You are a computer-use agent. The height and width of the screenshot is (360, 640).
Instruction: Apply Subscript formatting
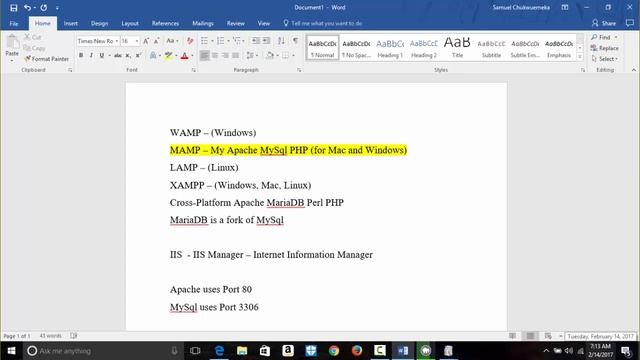click(x=128, y=55)
